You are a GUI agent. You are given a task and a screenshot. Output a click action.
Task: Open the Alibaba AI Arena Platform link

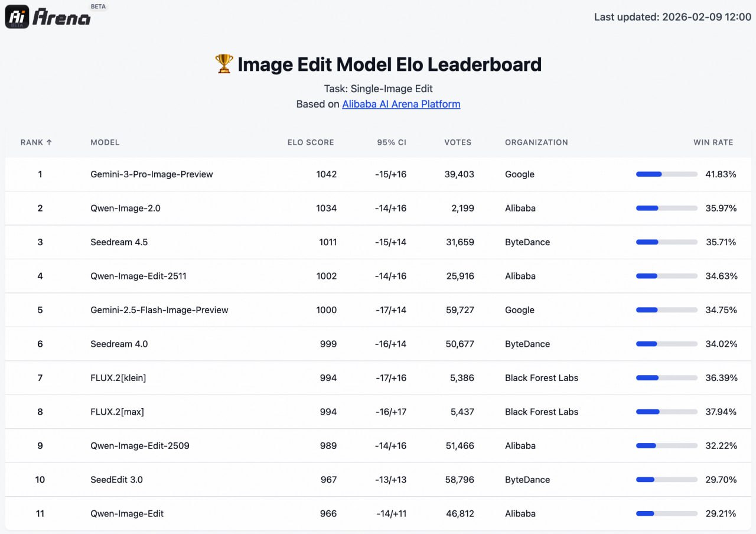401,104
